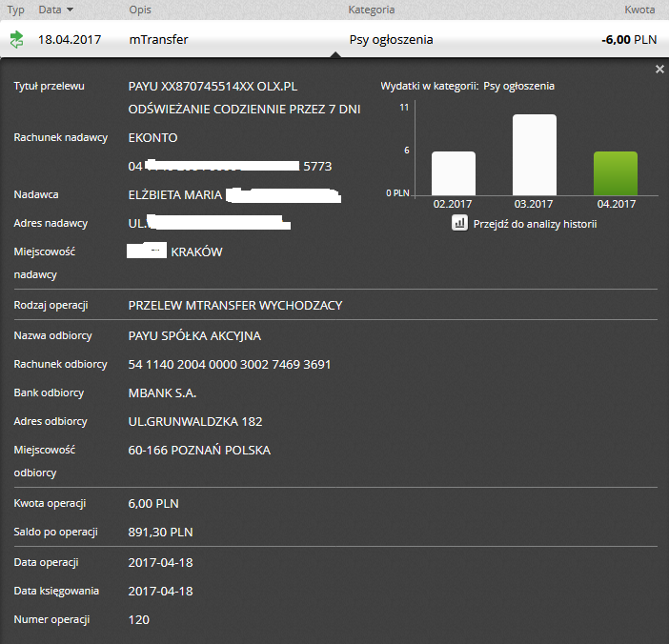
Task: Click the -6,00 PLN amount in the row
Action: click(628, 40)
